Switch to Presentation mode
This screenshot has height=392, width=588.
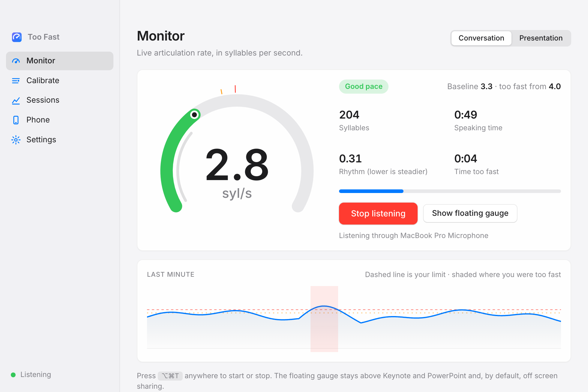click(x=541, y=38)
